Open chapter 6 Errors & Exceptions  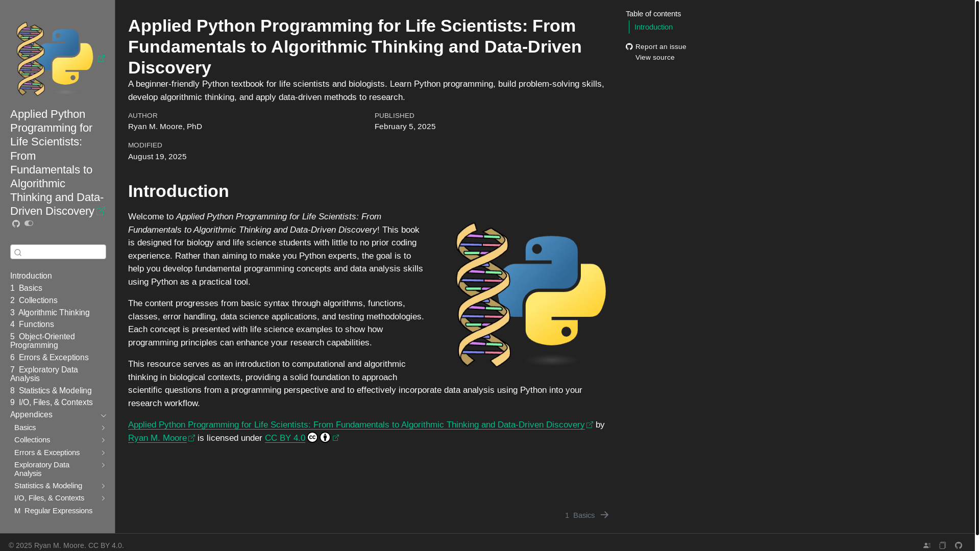[50, 358]
